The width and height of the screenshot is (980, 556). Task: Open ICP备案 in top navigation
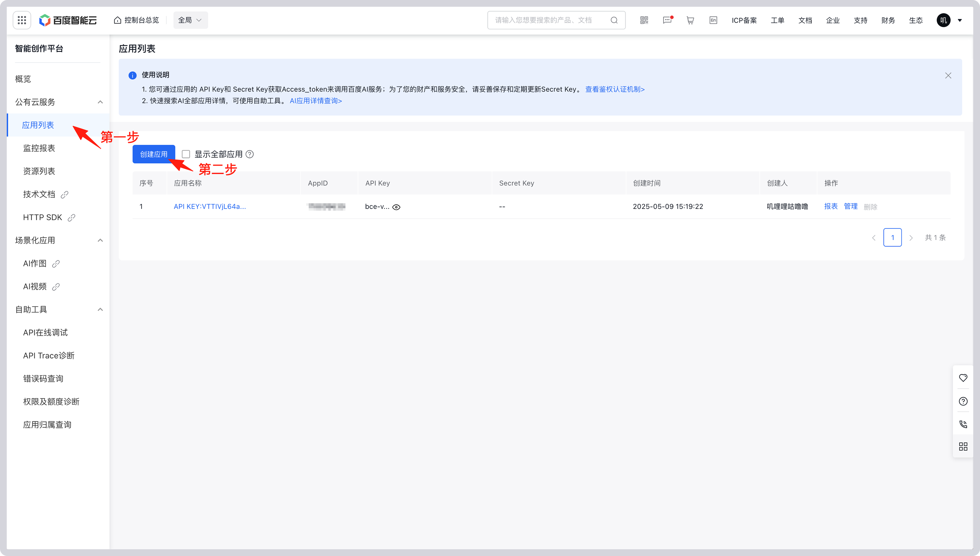[x=744, y=20]
